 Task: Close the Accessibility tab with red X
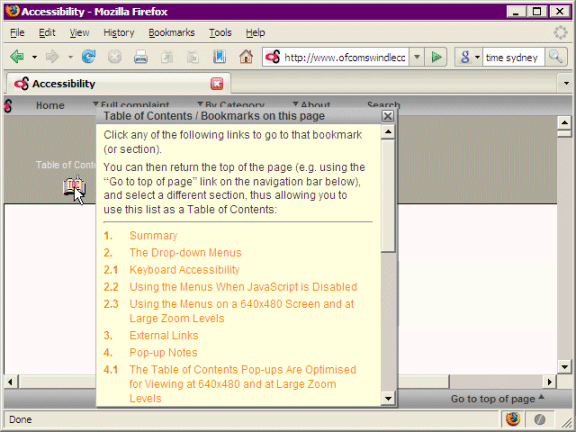[x=217, y=84]
